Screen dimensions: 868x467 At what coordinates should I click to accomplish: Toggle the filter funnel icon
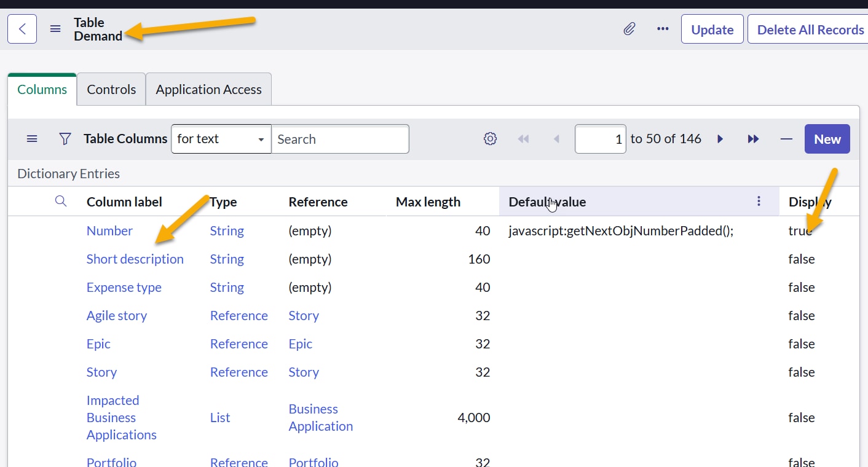click(65, 139)
